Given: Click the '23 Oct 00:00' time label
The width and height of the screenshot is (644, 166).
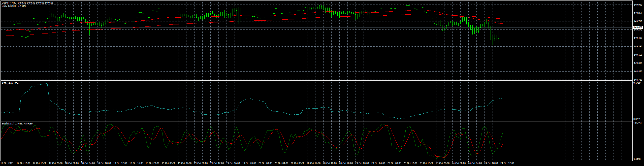Looking at the screenshot, I should pos(362,163).
